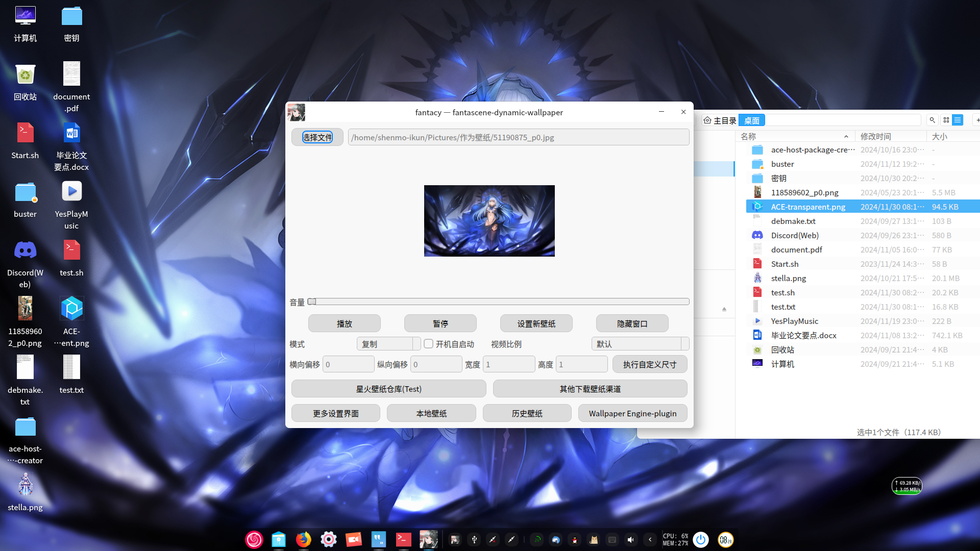Click the volume speaker tray icon

[631, 540]
